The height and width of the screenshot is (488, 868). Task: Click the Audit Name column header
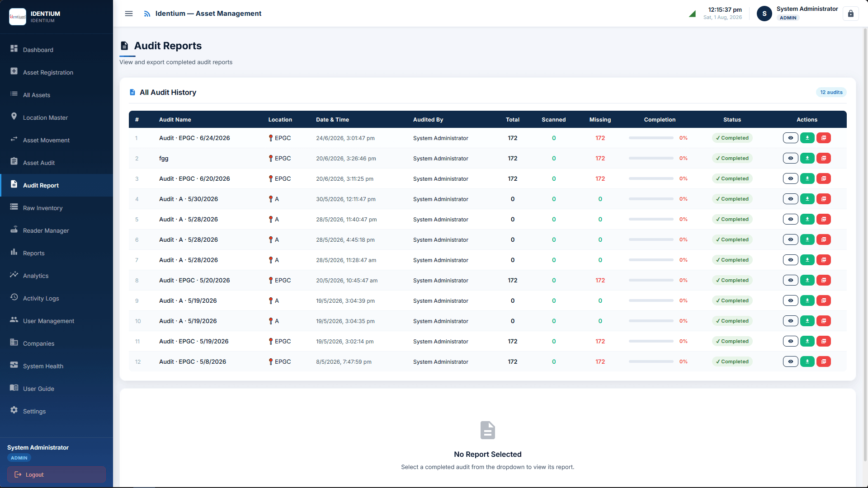click(x=175, y=120)
